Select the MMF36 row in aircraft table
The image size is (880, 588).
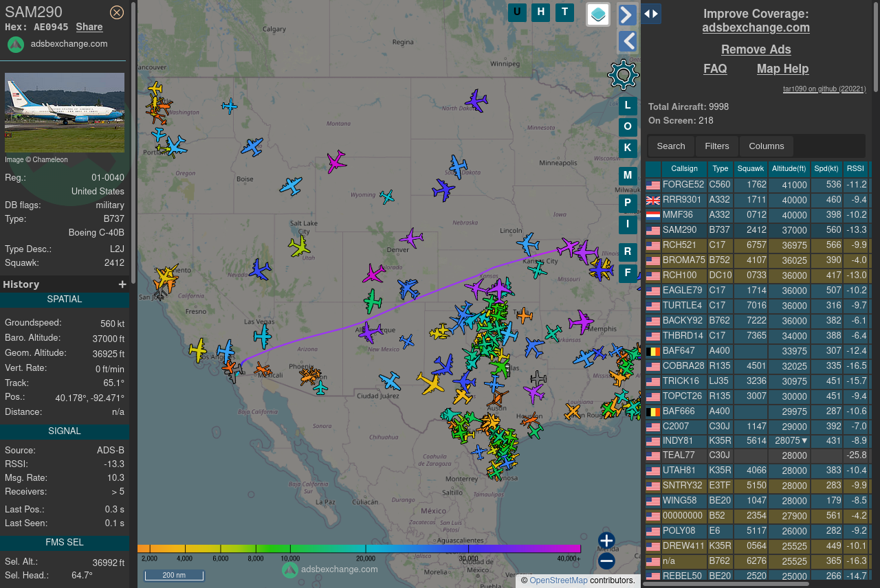click(758, 215)
